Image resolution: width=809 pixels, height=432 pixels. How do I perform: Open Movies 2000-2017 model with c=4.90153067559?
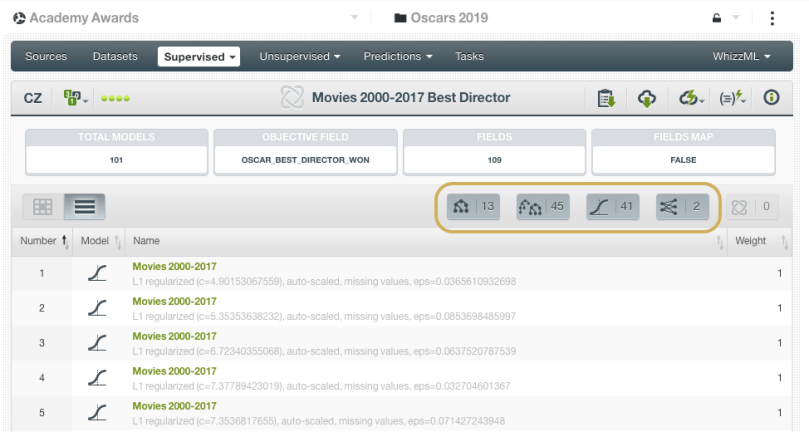[x=174, y=267]
